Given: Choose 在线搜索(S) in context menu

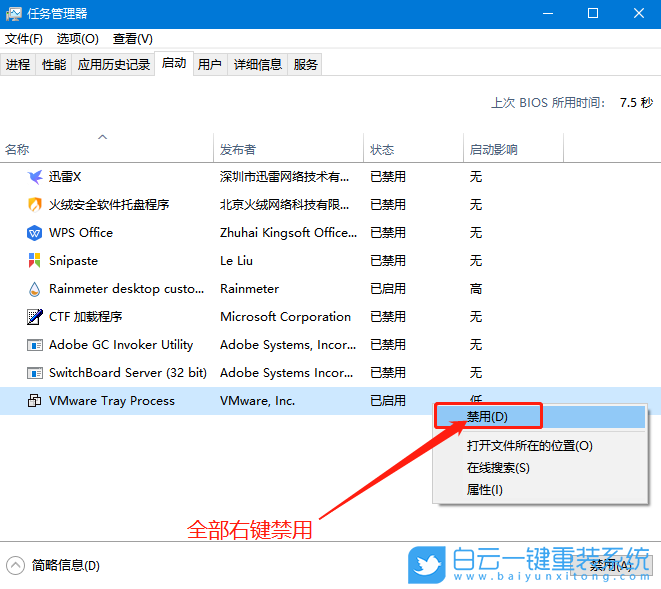Looking at the screenshot, I should point(498,468).
